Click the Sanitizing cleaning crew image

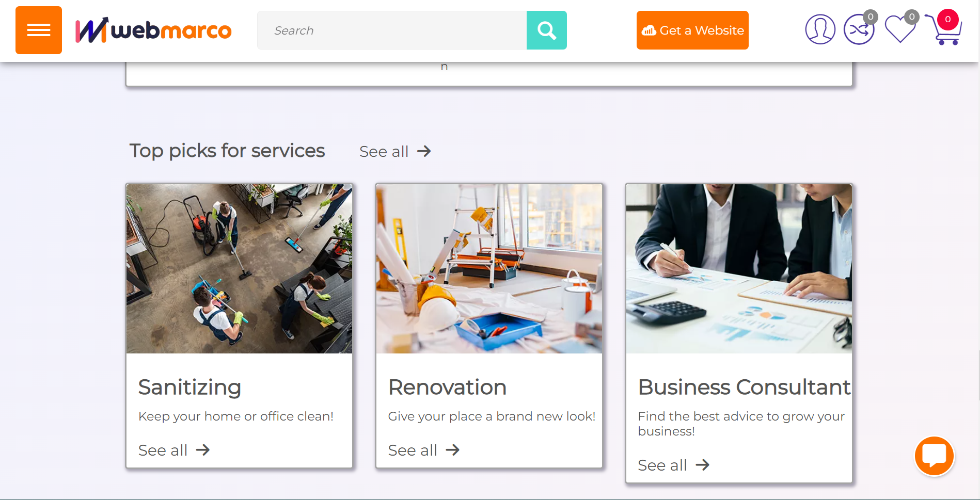pyautogui.click(x=239, y=269)
